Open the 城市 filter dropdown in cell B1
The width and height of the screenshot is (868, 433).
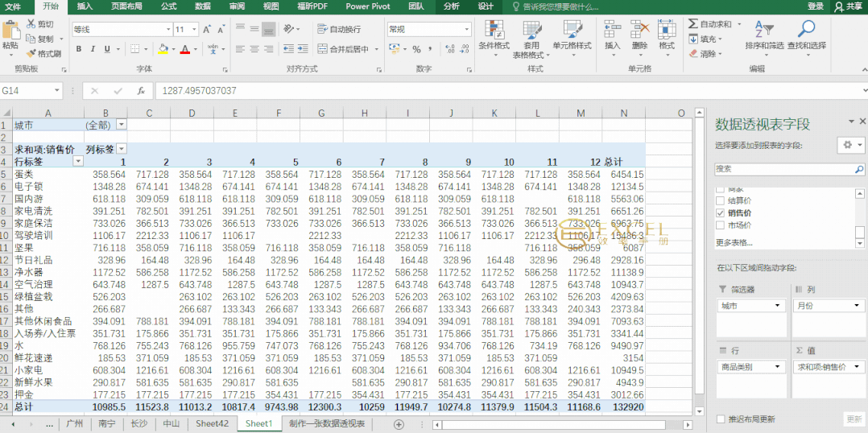(x=122, y=125)
